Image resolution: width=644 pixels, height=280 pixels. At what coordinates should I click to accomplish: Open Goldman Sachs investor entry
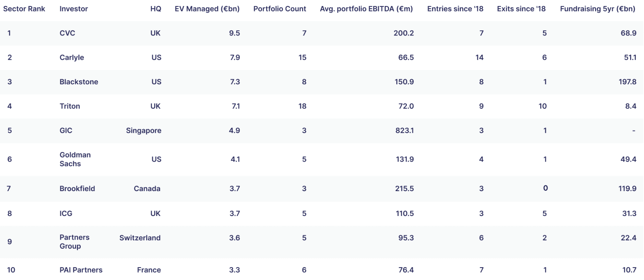(75, 159)
